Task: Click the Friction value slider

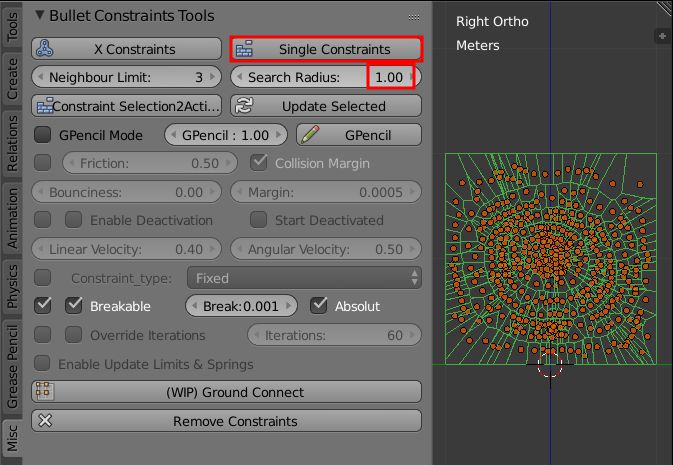Action: pyautogui.click(x=150, y=163)
